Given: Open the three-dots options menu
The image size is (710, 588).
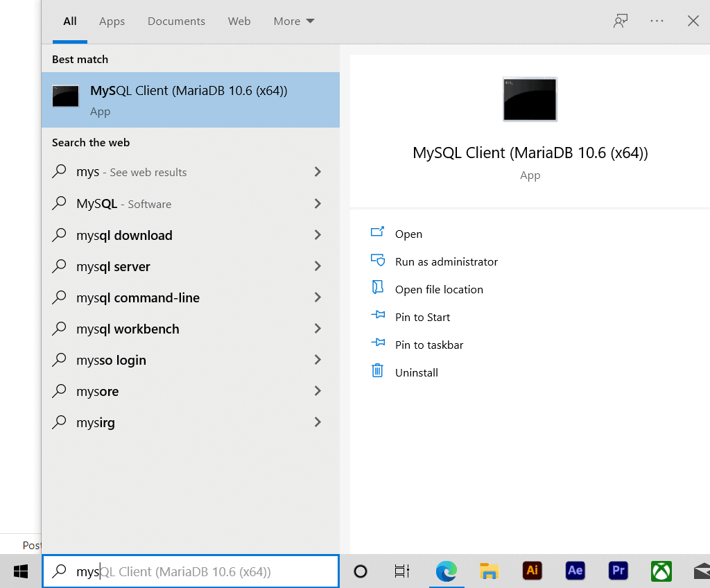Looking at the screenshot, I should pos(657,21).
